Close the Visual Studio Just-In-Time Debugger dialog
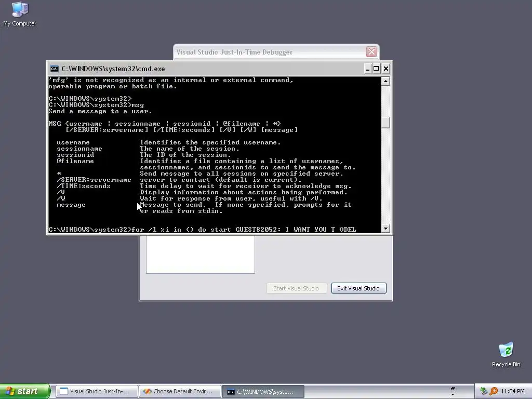 371,52
